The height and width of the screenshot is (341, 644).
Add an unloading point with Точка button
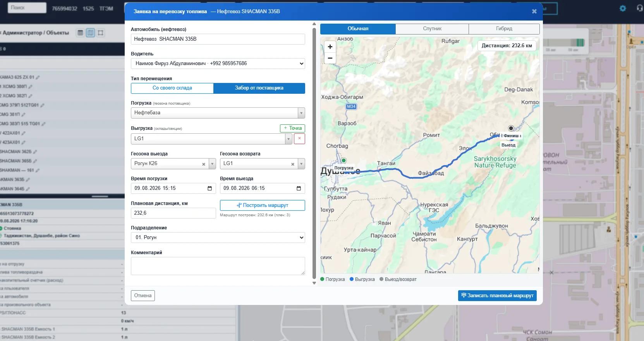tap(292, 128)
